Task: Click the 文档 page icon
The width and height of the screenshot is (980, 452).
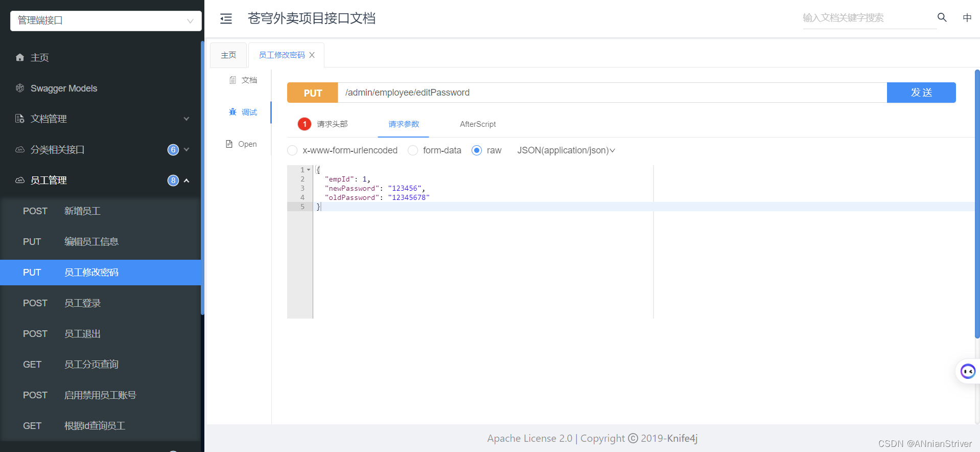Action: point(233,80)
